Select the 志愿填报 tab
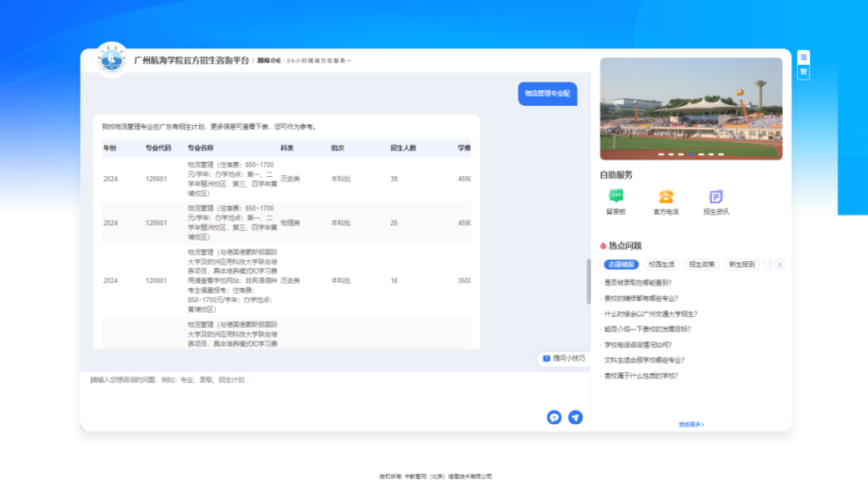The image size is (868, 487). [621, 264]
